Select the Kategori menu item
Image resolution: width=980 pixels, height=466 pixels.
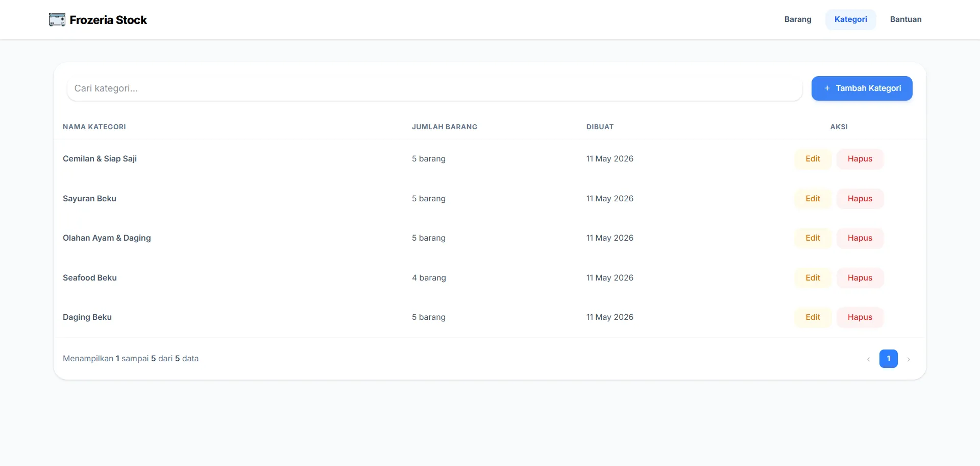click(x=850, y=19)
